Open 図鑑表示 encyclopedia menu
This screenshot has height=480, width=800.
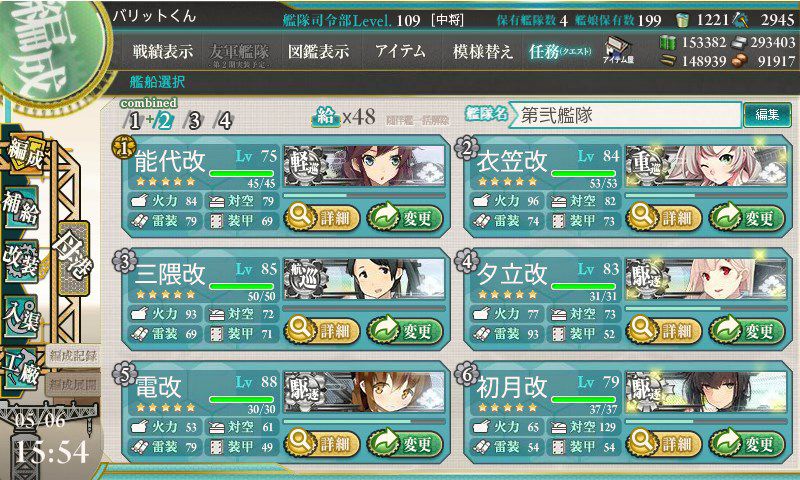pos(318,51)
